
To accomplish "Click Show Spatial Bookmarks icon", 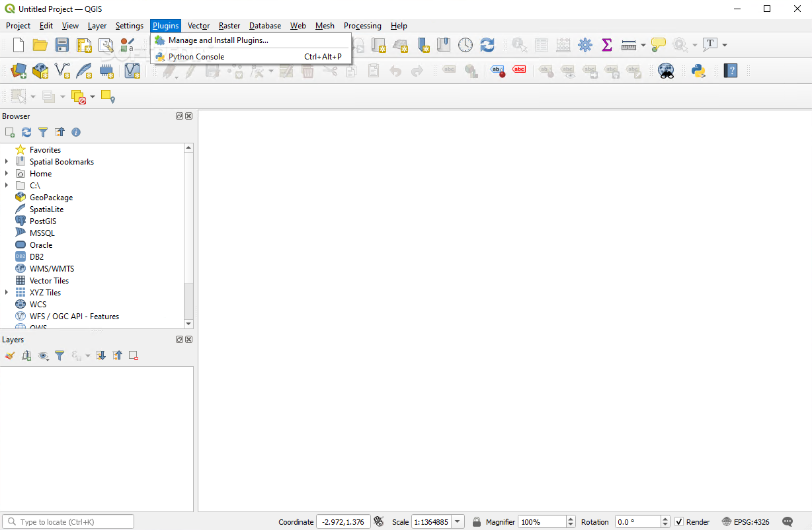I will 444,45.
